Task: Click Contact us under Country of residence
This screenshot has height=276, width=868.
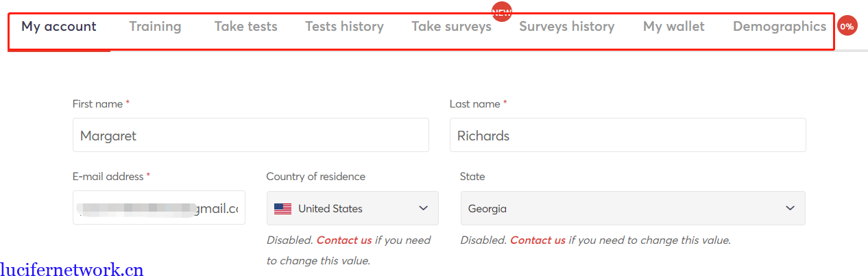Action: point(344,240)
